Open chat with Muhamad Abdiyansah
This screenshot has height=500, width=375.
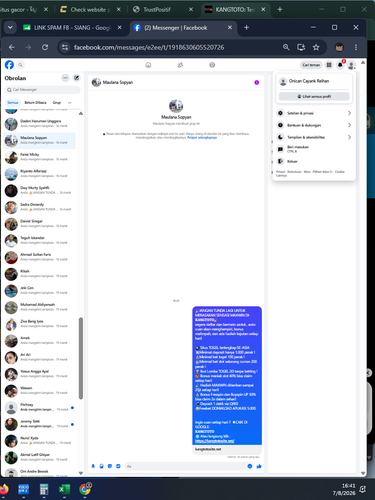coord(40,307)
